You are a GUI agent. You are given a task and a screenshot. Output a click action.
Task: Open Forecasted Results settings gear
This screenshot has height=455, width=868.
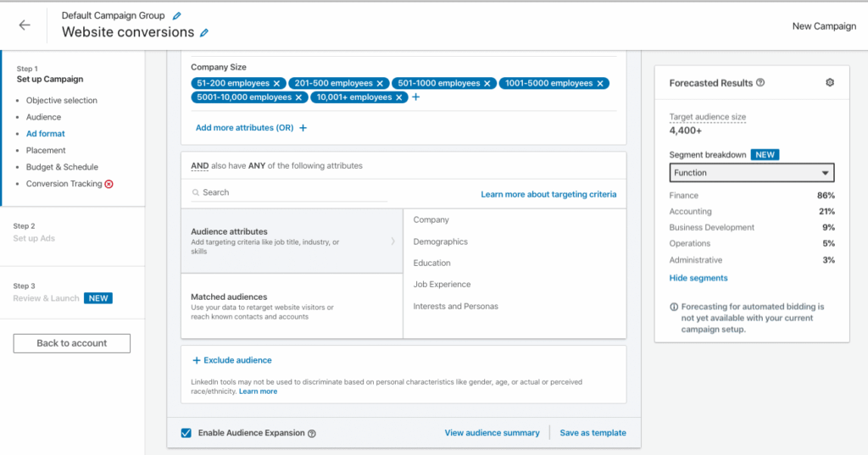pyautogui.click(x=830, y=82)
